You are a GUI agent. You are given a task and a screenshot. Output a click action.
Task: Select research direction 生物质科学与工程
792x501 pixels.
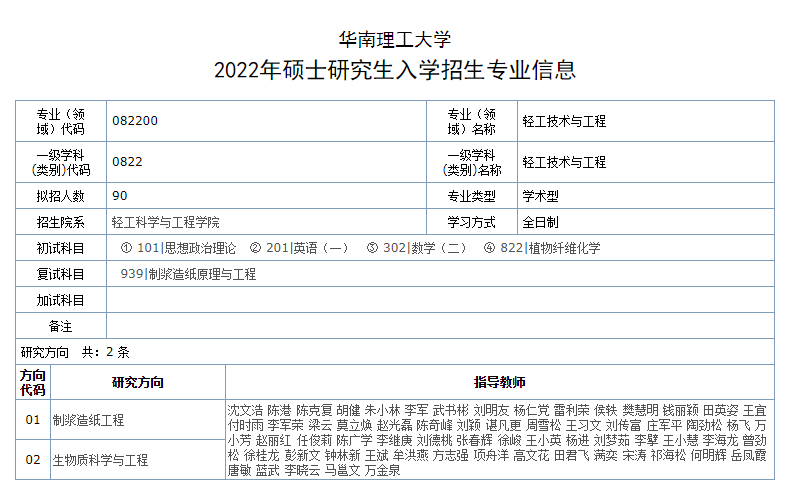100,460
